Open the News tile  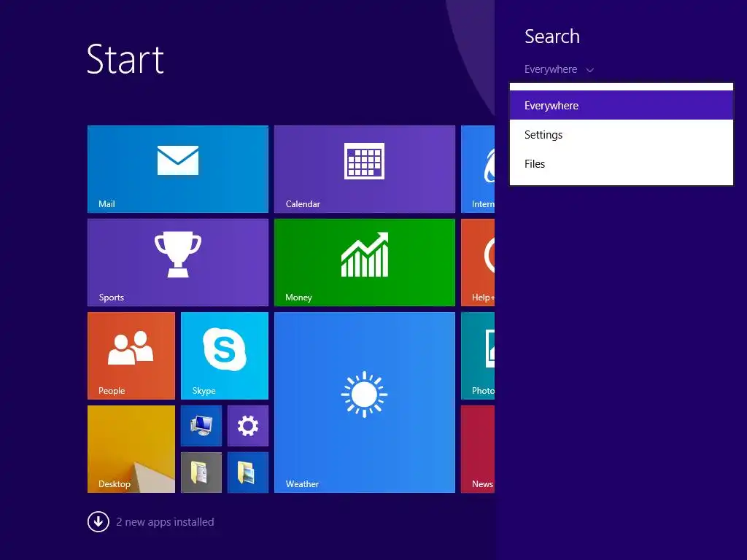478,449
